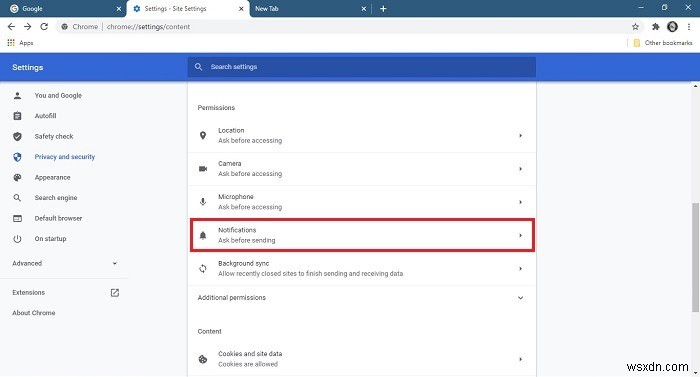The height and width of the screenshot is (377, 700).
Task: Click the Appearance palette icon
Action: [x=17, y=177]
